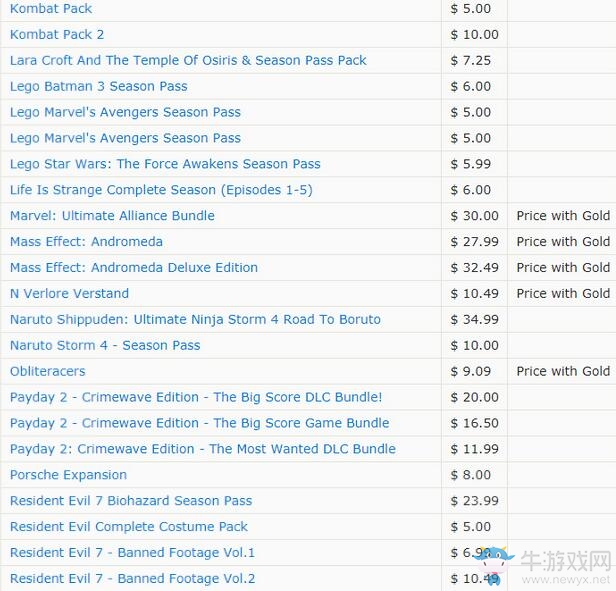This screenshot has width=616, height=591.
Task: Click the $ 11.99 price cell
Action: point(475,449)
